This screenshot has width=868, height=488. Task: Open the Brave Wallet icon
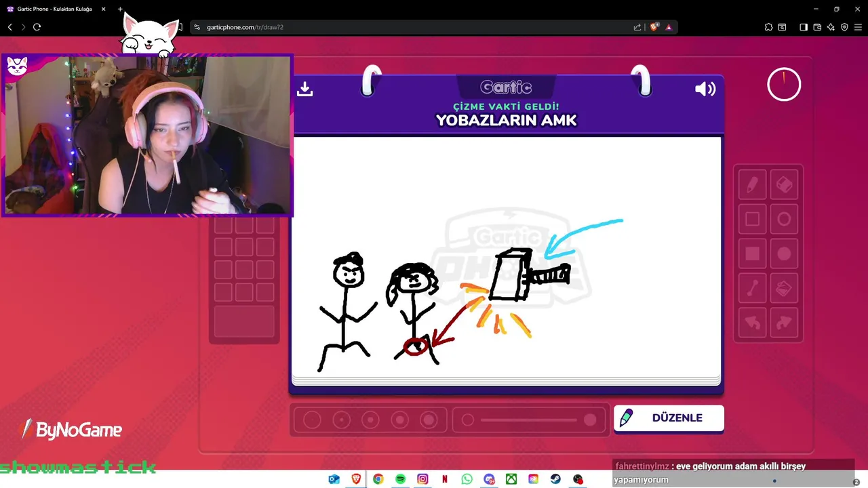tap(817, 27)
